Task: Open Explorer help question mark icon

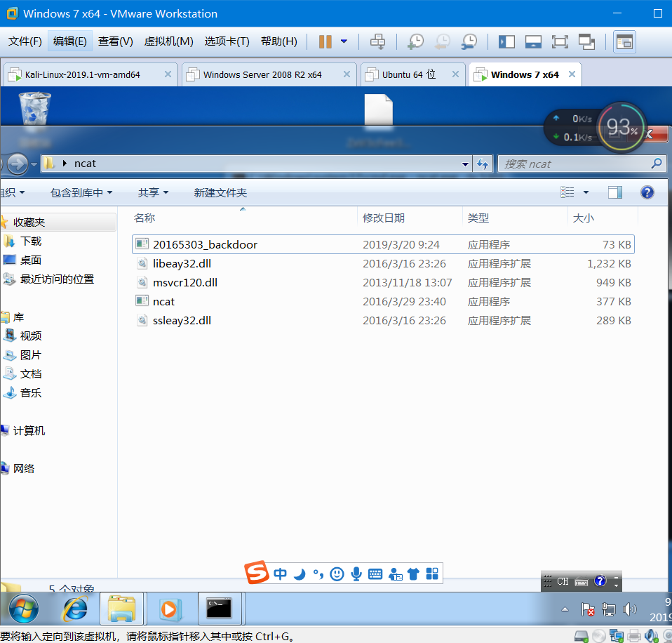Action: [647, 192]
